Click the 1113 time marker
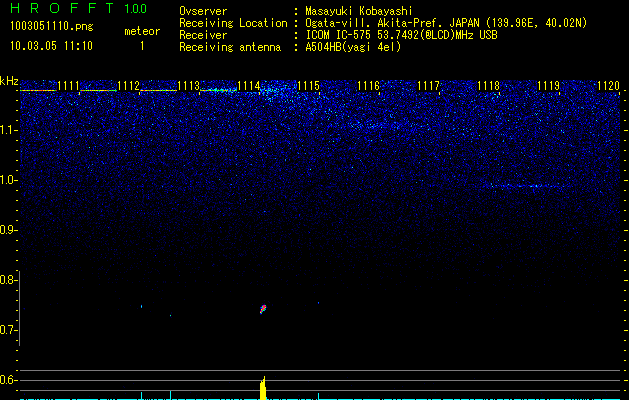629x400 pixels. 189,85
